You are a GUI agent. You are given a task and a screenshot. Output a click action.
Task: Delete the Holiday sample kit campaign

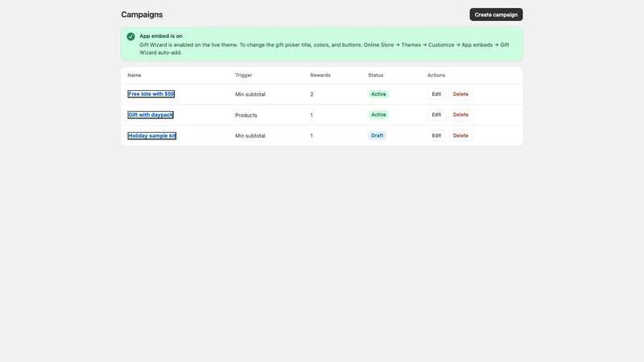tap(460, 135)
